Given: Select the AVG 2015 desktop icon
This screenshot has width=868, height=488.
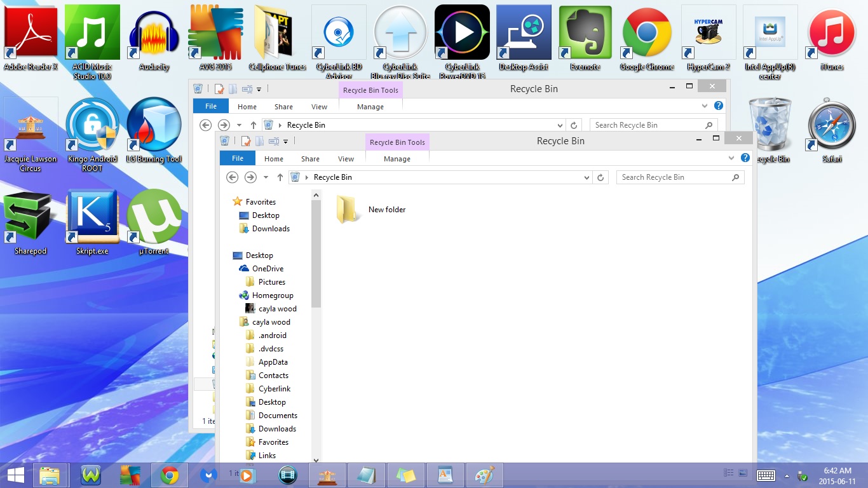Looking at the screenshot, I should point(215,38).
